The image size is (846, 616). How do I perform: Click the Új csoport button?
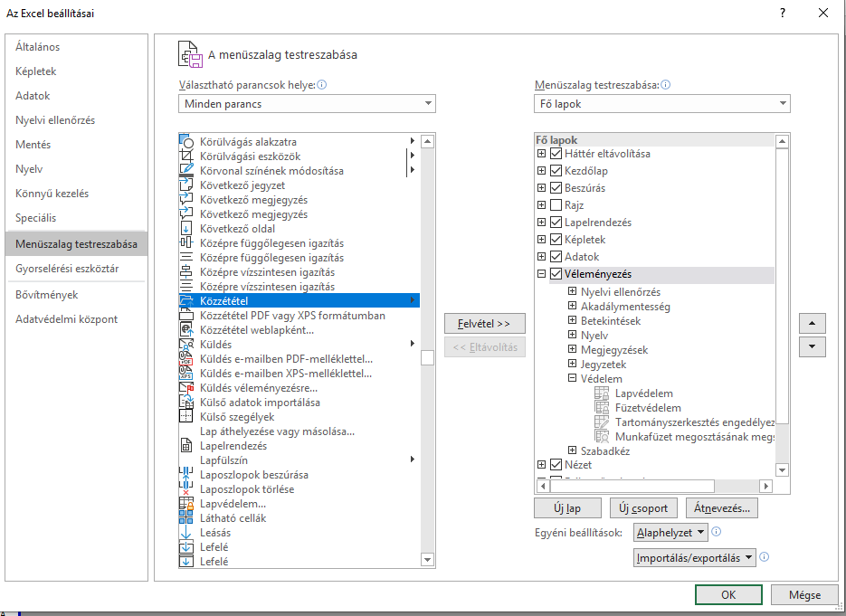pos(643,508)
